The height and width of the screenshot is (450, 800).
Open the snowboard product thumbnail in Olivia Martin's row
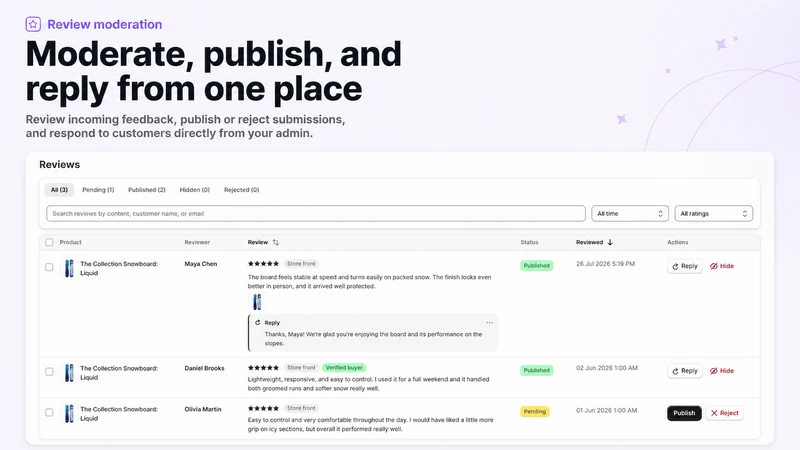(69, 414)
